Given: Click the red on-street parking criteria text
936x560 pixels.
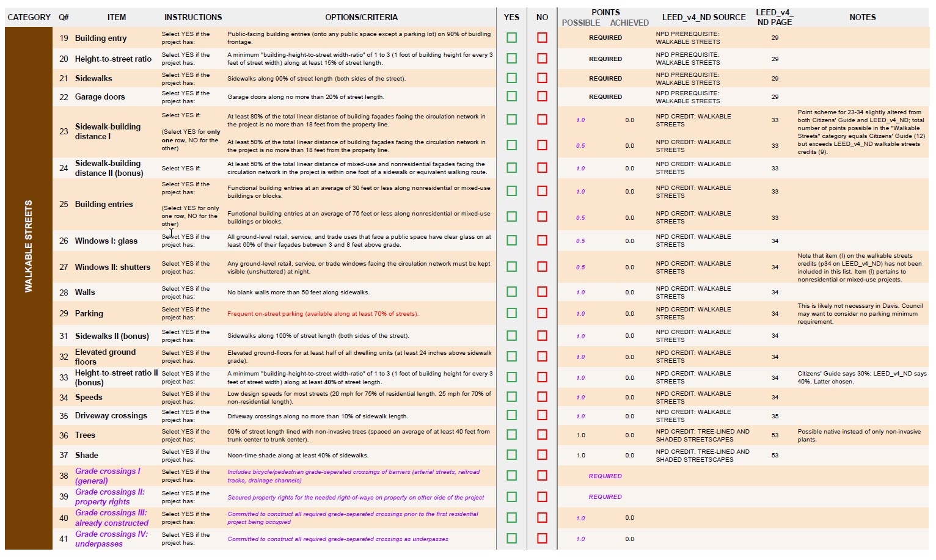Looking at the screenshot, I should click(323, 314).
